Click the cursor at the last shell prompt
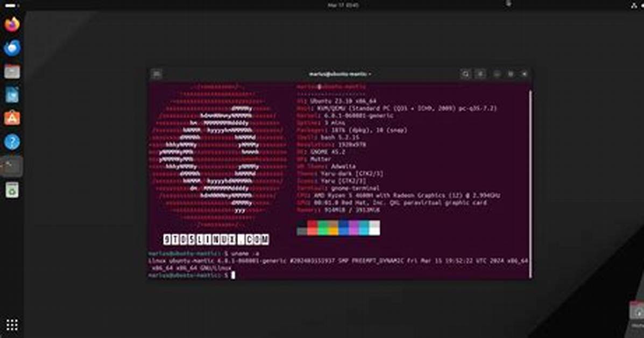644x338 pixels. [x=233, y=276]
